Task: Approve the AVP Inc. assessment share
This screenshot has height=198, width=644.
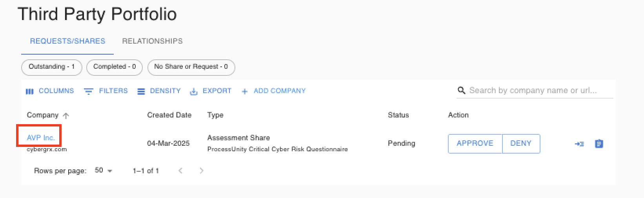Action: (x=475, y=143)
